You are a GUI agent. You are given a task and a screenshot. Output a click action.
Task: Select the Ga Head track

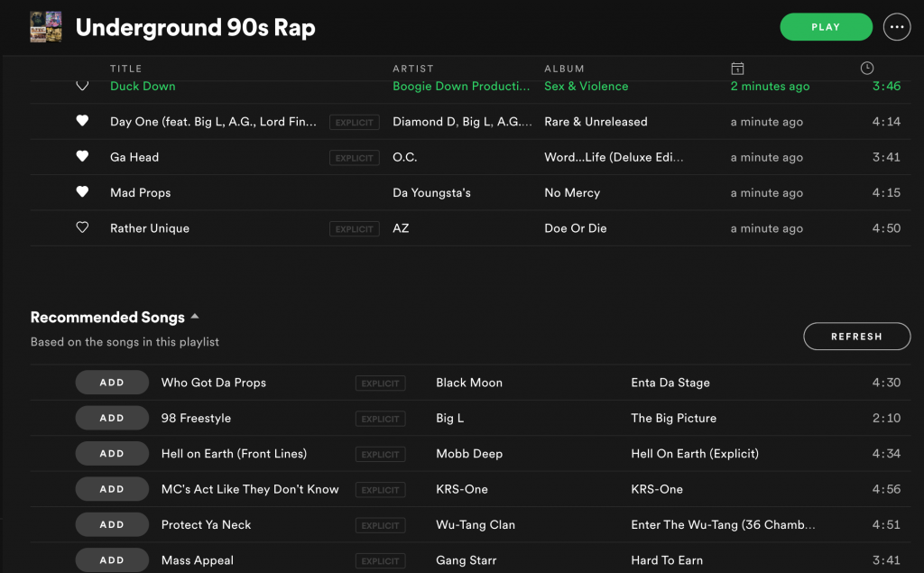(x=134, y=157)
